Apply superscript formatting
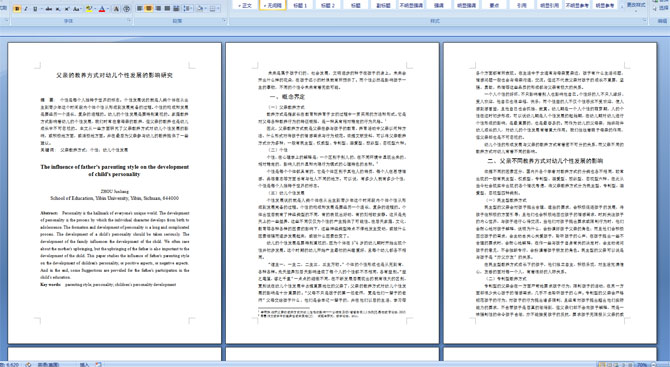This screenshot has width=670, height=367. pos(67,9)
